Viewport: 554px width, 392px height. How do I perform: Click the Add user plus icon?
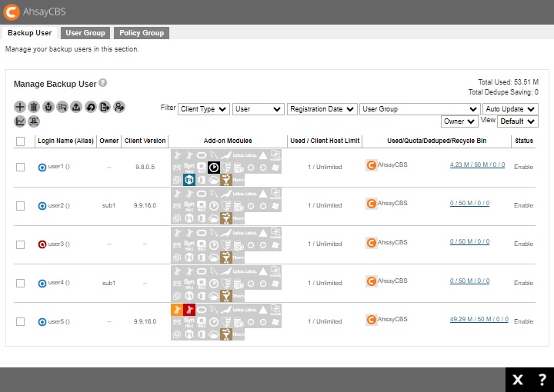pyautogui.click(x=20, y=107)
